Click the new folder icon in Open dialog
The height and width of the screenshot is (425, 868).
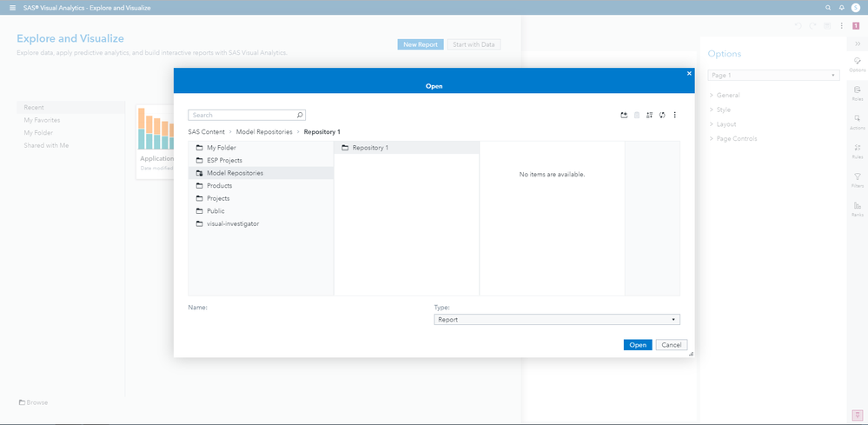pyautogui.click(x=624, y=115)
